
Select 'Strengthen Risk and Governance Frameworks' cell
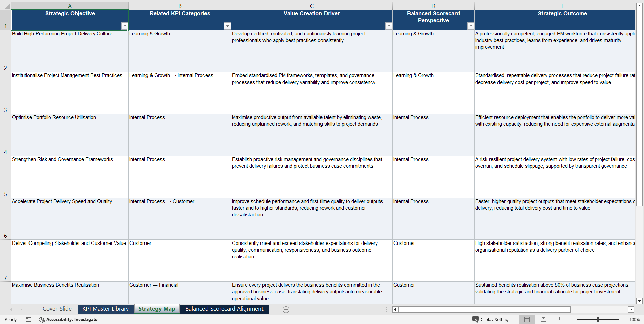point(70,177)
